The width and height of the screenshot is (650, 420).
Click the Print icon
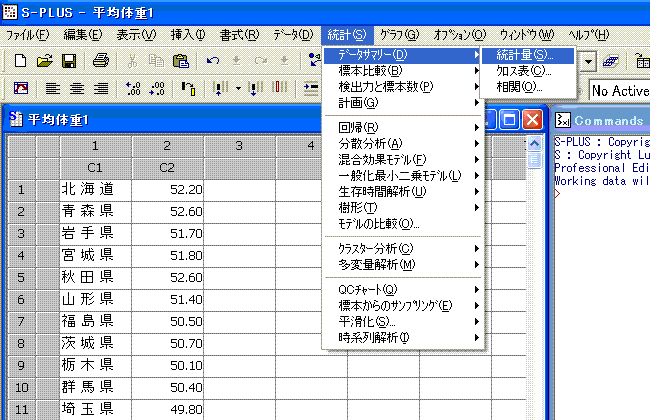pos(101,61)
